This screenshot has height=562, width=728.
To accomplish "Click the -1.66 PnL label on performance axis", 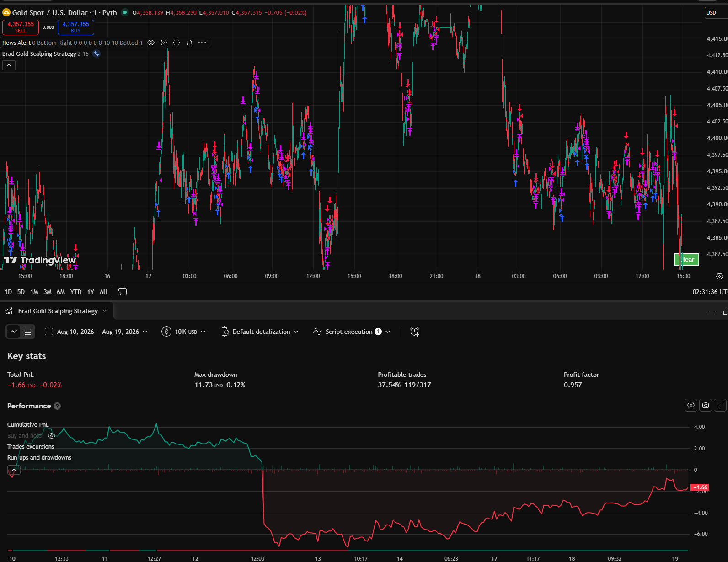I will (x=699, y=487).
